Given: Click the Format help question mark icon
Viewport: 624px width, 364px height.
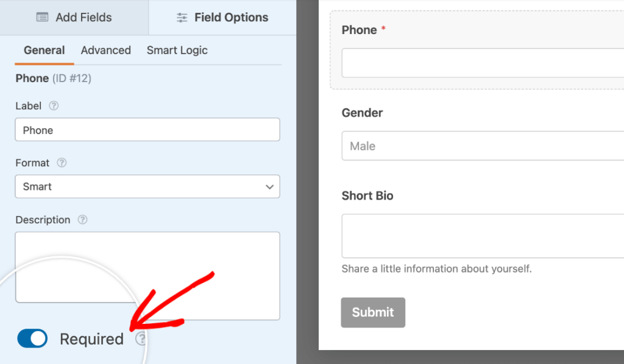Looking at the screenshot, I should tap(61, 163).
